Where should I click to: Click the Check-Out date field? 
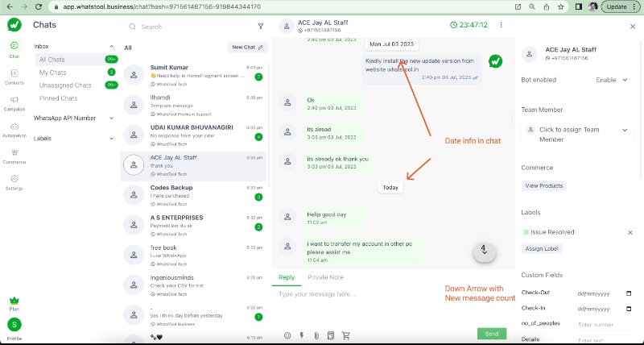pos(604,293)
